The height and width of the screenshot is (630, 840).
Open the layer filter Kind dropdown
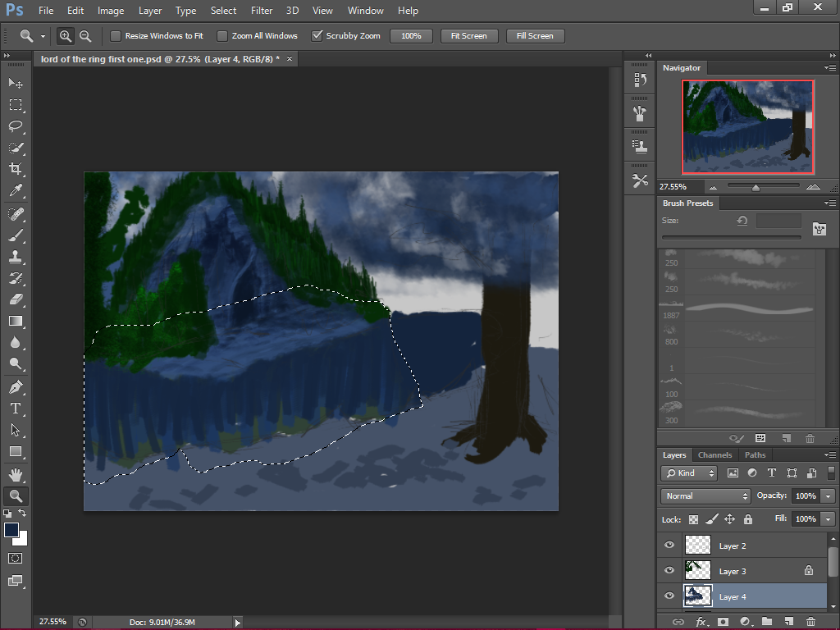tap(689, 473)
